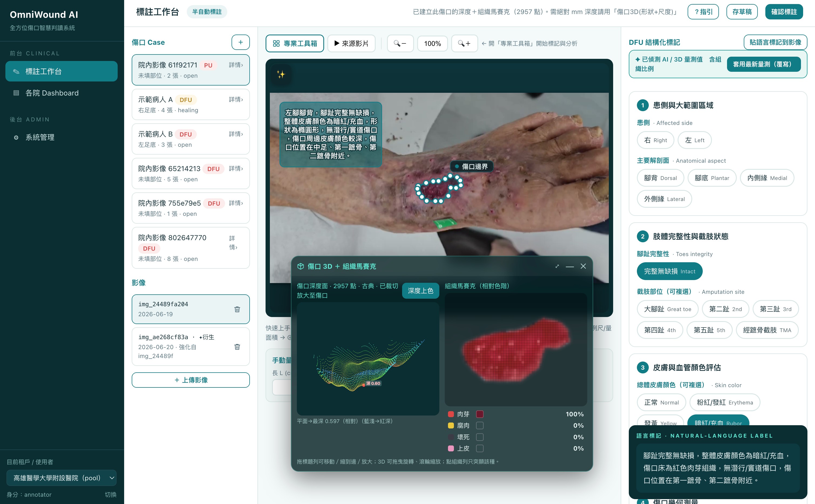This screenshot has width=815, height=504.
Task: Toggle 完整無缺損 Intact toes option
Action: pyautogui.click(x=669, y=271)
